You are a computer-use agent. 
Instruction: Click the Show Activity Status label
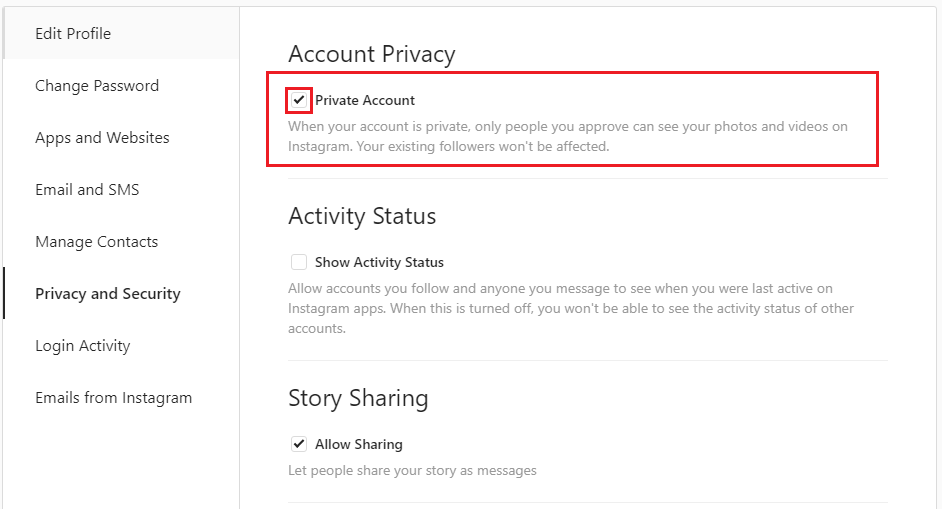coord(379,262)
